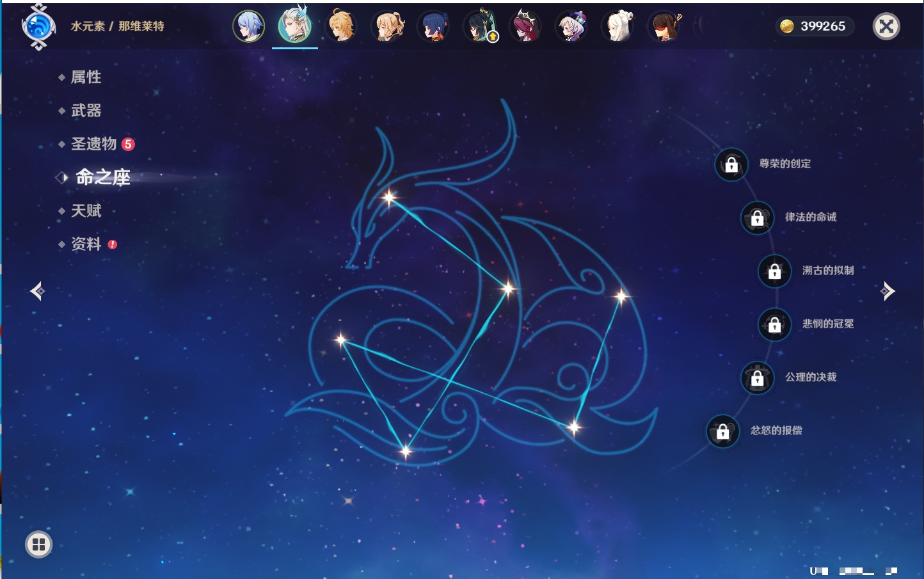The image size is (924, 579).
Task: Select the blue-haired character portrait next to Neuvillette
Action: 248,27
